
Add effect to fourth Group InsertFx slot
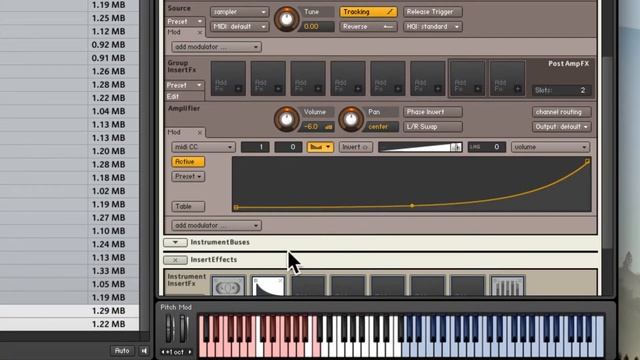(348, 78)
